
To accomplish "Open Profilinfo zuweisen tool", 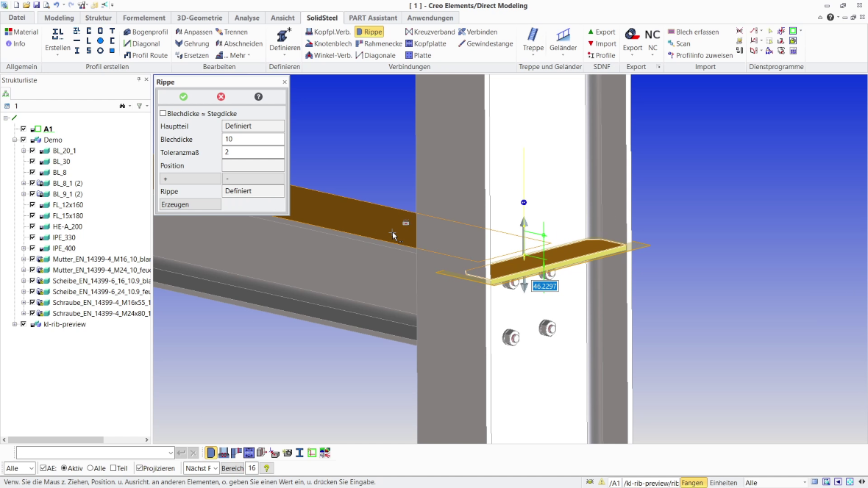I will click(700, 55).
